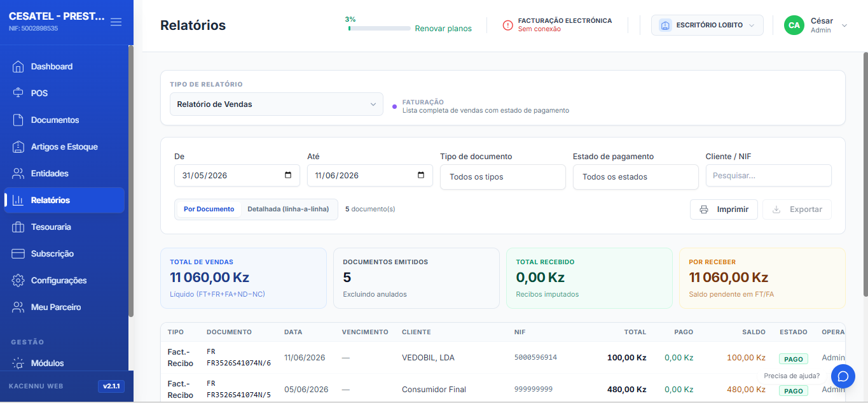The width and height of the screenshot is (868, 403).
Task: Click the De date field 31/05/2026
Action: coord(237,176)
